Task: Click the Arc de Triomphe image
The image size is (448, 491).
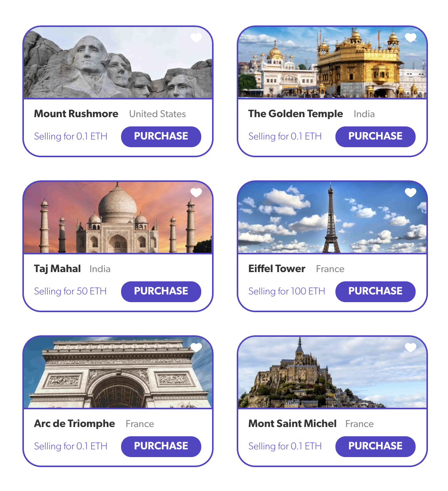Action: pyautogui.click(x=118, y=372)
